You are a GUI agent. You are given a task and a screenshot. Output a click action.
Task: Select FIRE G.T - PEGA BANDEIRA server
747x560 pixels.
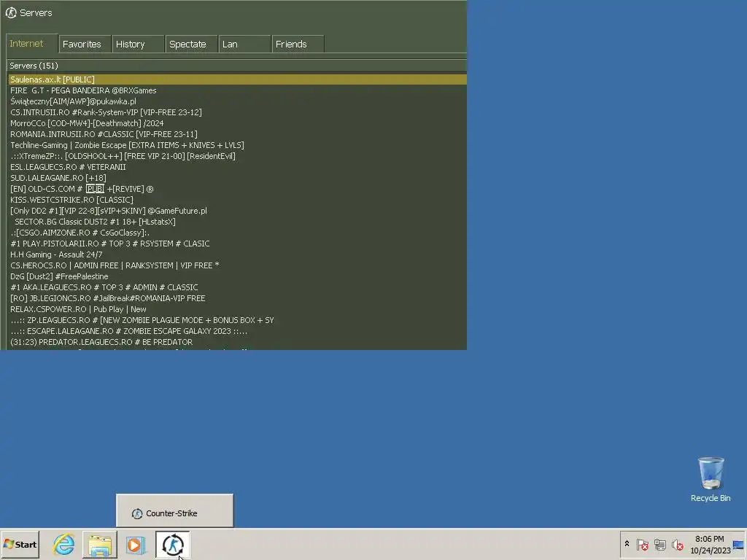coord(237,90)
